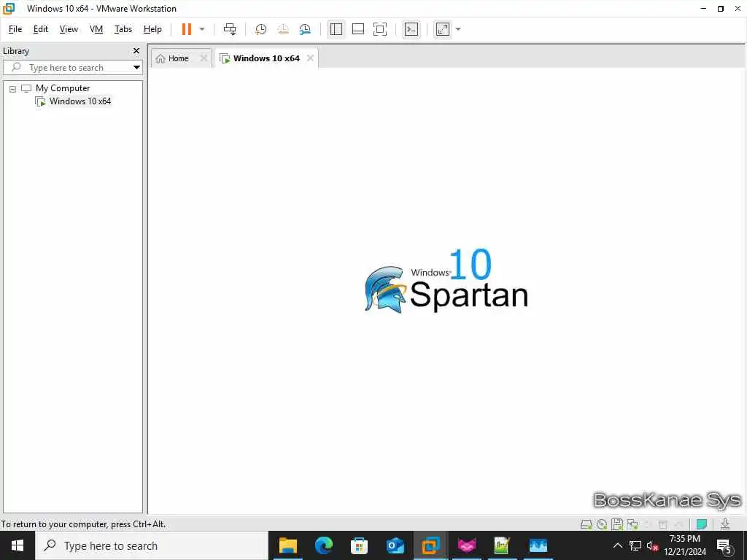Open the View menu
The image size is (747, 560).
click(x=69, y=29)
